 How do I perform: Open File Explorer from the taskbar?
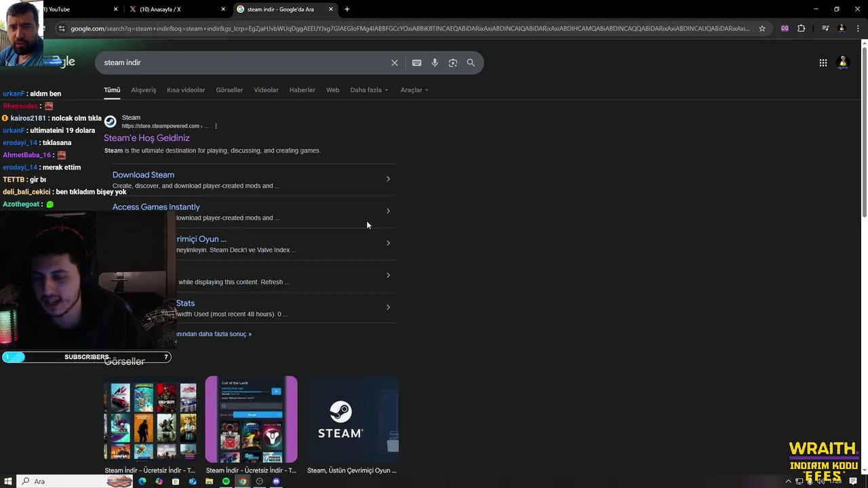click(209, 481)
